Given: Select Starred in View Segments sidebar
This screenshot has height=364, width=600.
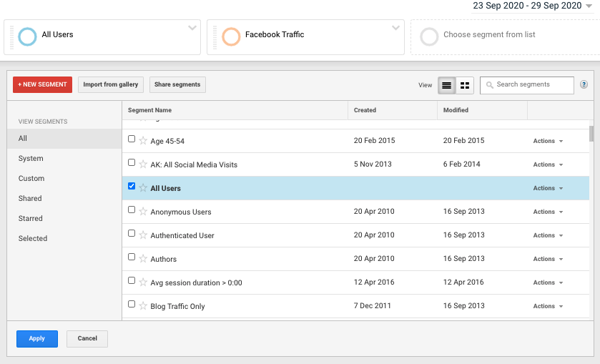Looking at the screenshot, I should click(x=30, y=219).
